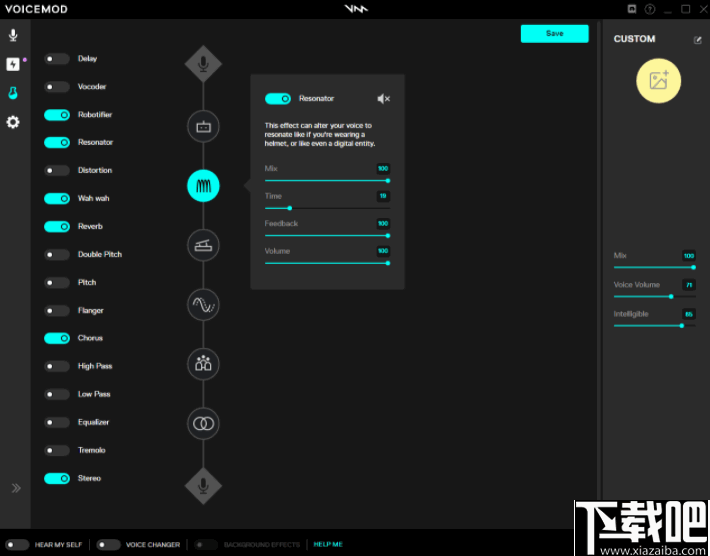This screenshot has width=710, height=556.
Task: Disable the Wah wah effect toggle
Action: 57,198
